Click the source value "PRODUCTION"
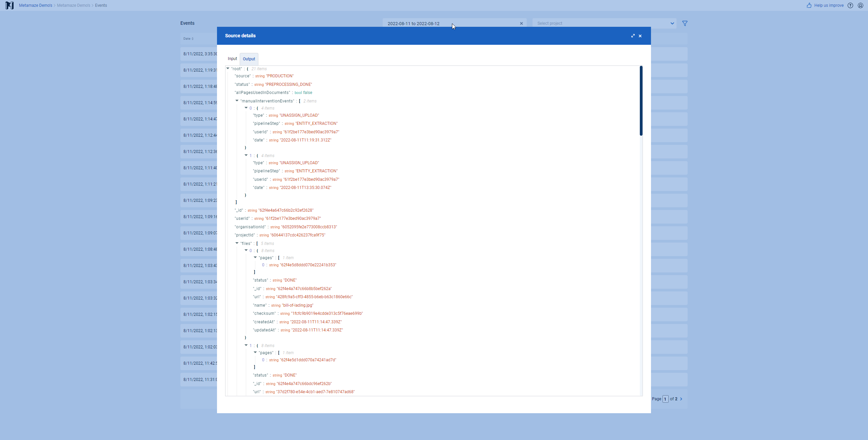Screen dimensions: 868x440 (280, 76)
